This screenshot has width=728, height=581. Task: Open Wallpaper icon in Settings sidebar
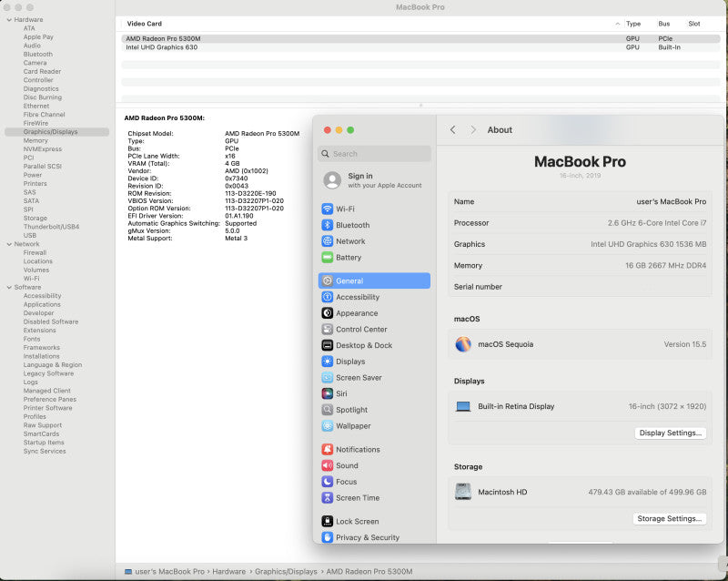tap(328, 426)
